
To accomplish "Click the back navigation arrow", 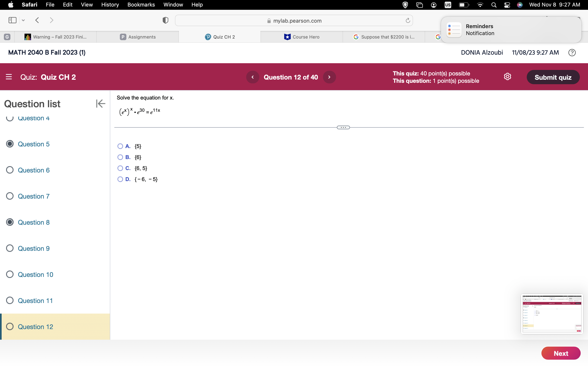I will click(37, 20).
